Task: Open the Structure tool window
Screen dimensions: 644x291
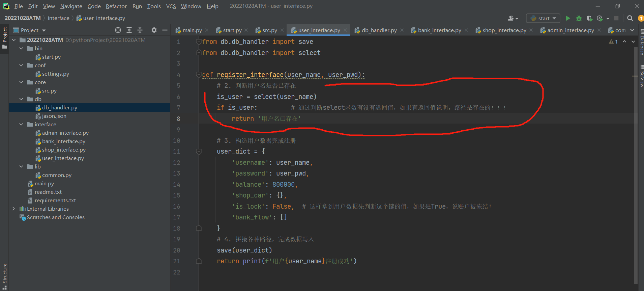Action: 4,276
